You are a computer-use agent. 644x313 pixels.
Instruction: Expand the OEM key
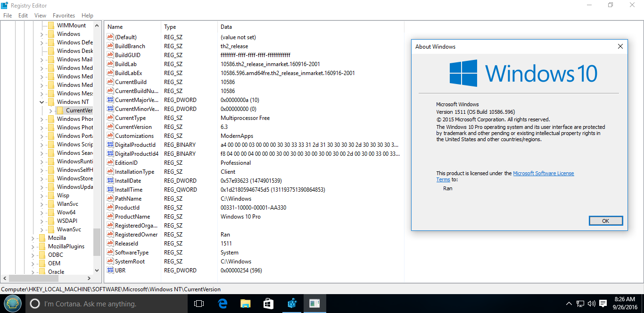[x=33, y=263]
